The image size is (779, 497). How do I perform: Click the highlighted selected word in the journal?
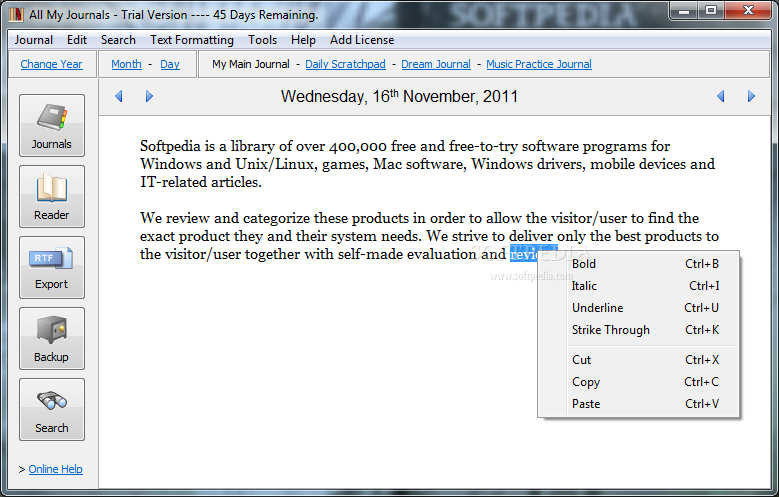524,254
